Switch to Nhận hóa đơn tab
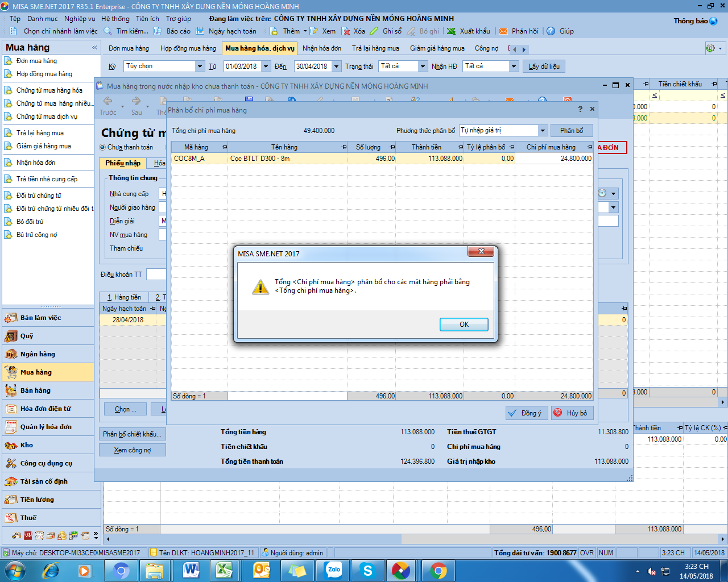The height and width of the screenshot is (582, 728). pyautogui.click(x=322, y=48)
